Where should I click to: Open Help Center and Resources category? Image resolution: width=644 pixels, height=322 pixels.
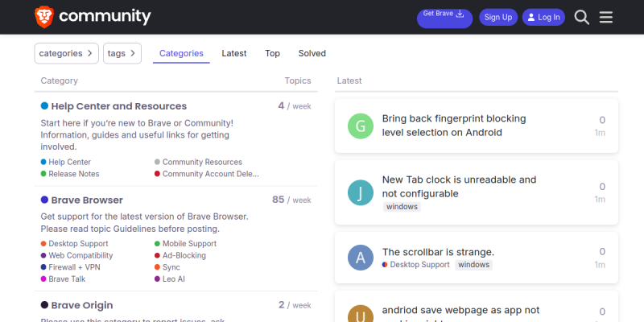click(118, 106)
